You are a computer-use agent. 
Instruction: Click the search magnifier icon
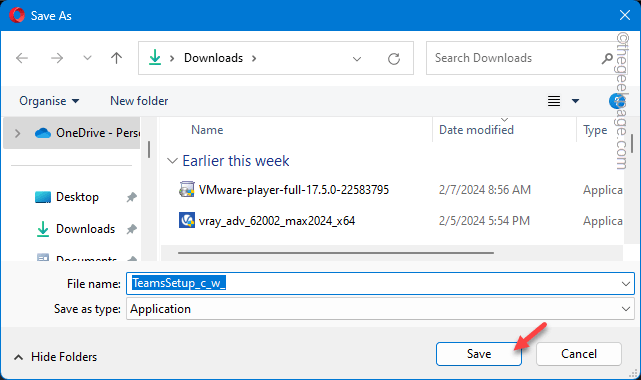(607, 58)
